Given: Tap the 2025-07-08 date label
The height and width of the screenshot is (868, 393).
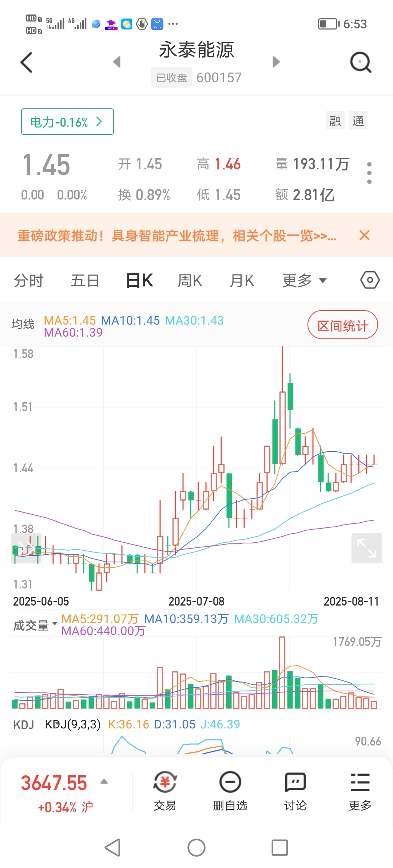Looking at the screenshot, I should pos(196,601).
